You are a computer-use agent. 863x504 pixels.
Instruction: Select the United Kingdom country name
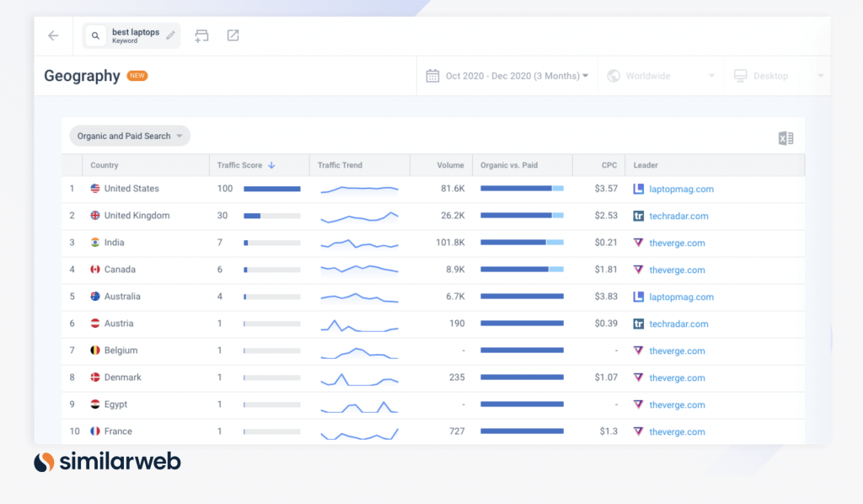pos(137,215)
